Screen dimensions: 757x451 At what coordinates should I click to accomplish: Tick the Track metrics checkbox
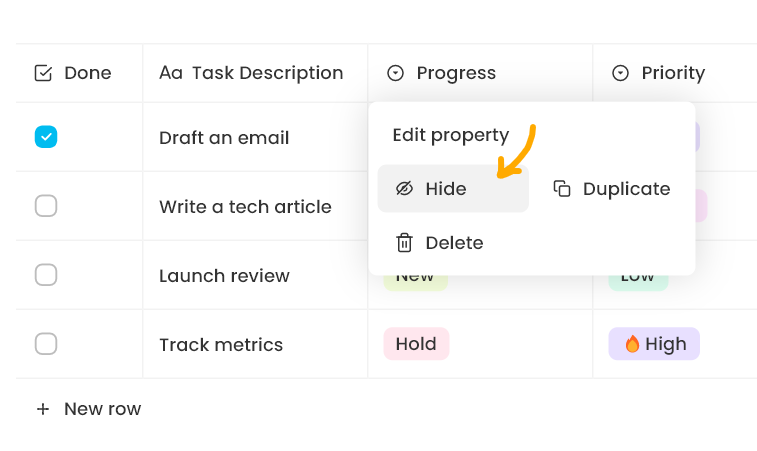pyautogui.click(x=46, y=344)
